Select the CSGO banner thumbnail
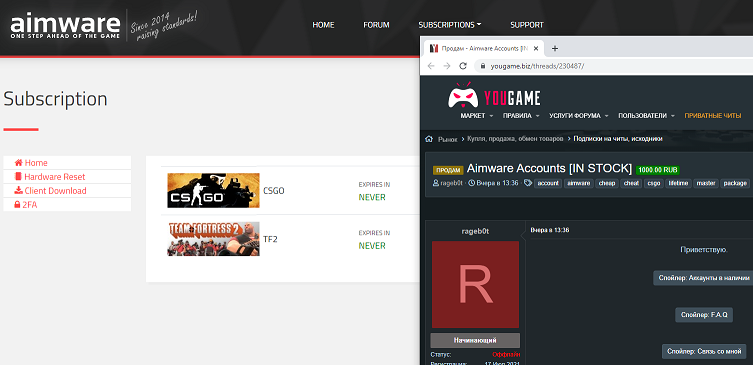Screen dimensions: 753x365 click(213, 191)
